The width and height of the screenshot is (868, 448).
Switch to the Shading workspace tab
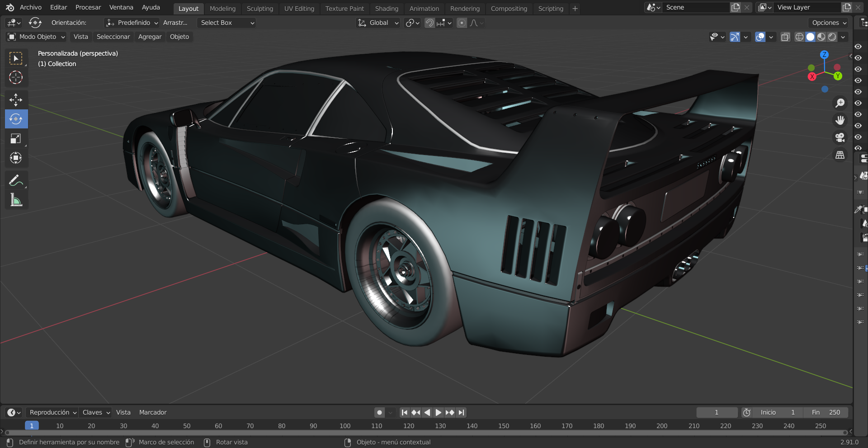tap(387, 9)
